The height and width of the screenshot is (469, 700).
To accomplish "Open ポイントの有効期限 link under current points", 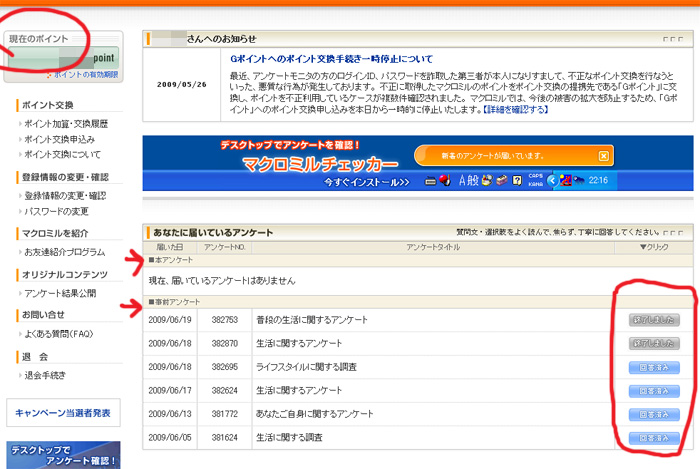I will pyautogui.click(x=86, y=75).
